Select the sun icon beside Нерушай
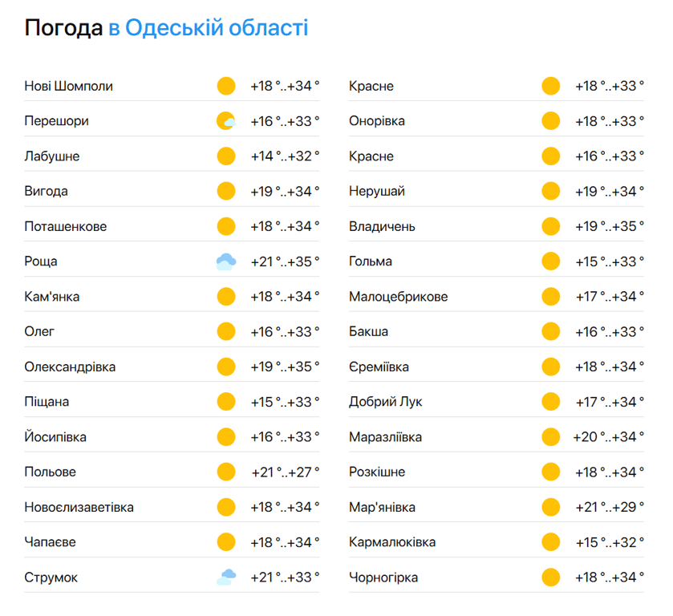673x616 pixels. (x=551, y=191)
